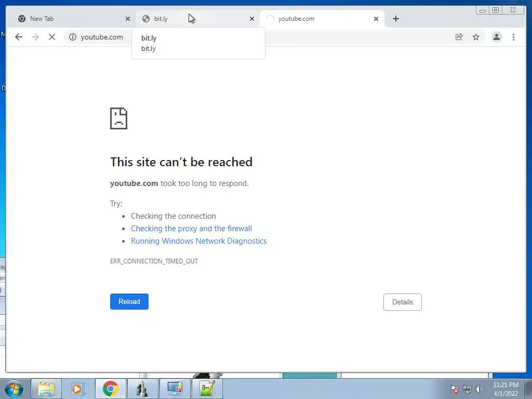Open the Notepad++ taskbar icon
This screenshot has width=532, height=399.
(207, 389)
